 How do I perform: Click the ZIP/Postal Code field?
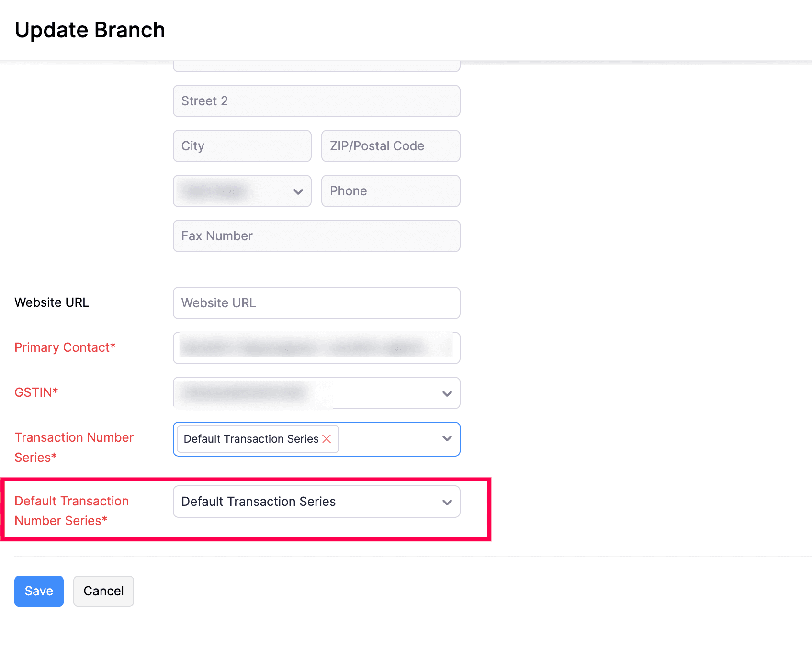click(x=390, y=146)
